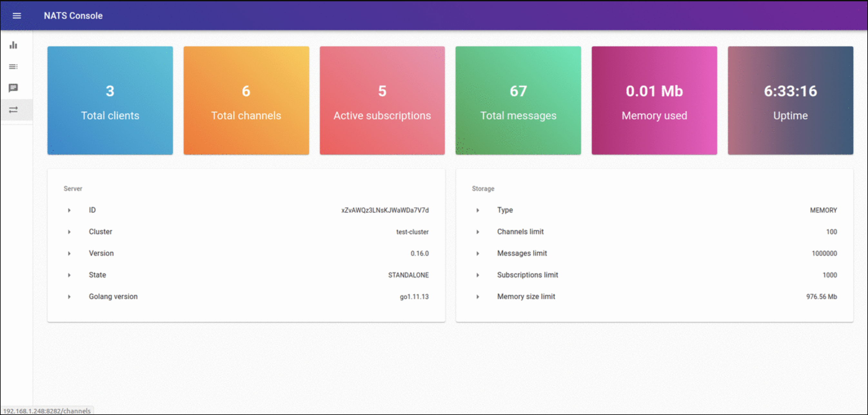Expand the Channels limit row arrow

[478, 232]
